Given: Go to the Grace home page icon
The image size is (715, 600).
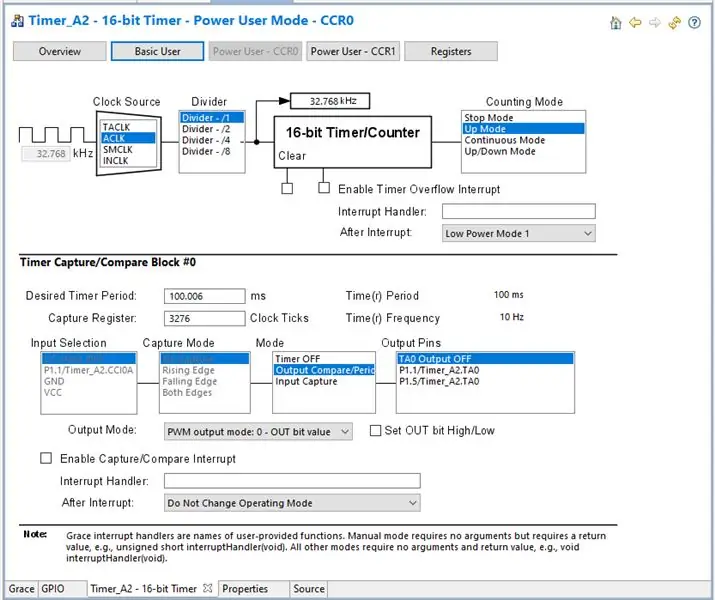Looking at the screenshot, I should pyautogui.click(x=616, y=22).
